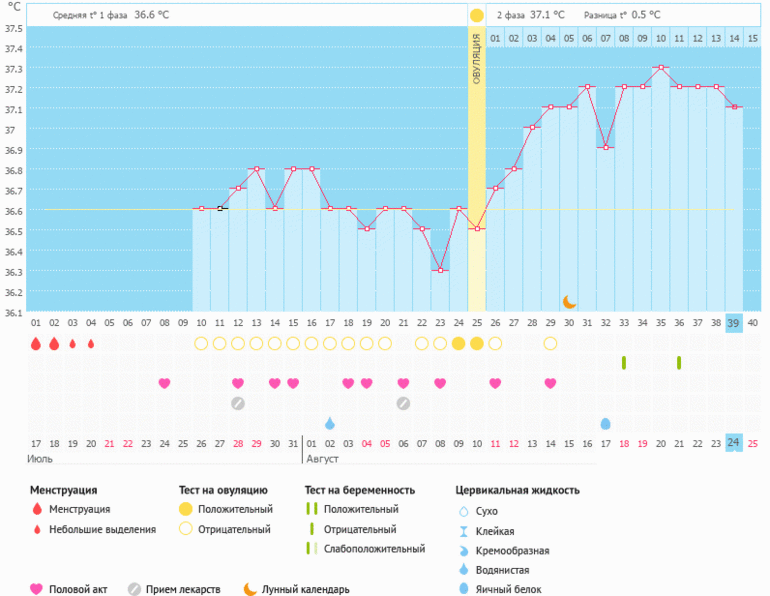770x596 pixels.
Task: Select the small discharge drop on day 04
Action: pyautogui.click(x=91, y=344)
